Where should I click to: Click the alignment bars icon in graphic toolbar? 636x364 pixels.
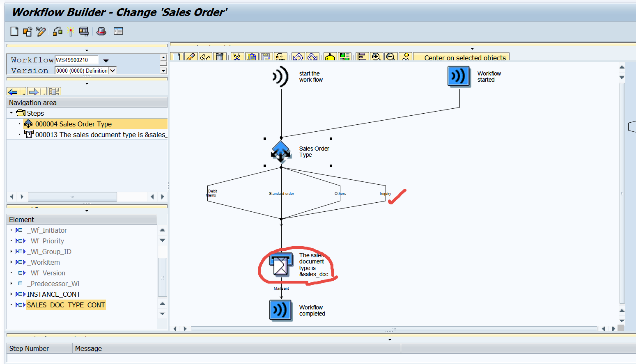pos(362,57)
